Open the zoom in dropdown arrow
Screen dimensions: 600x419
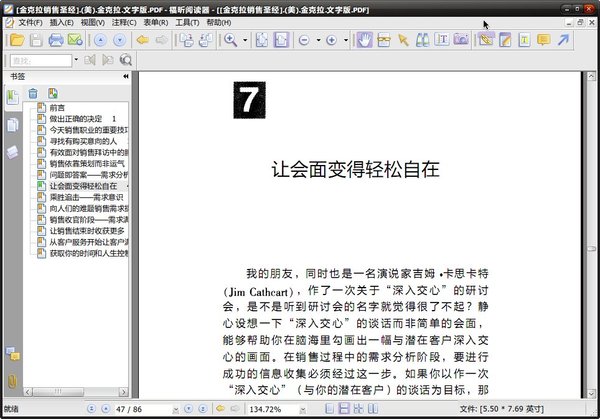point(346,40)
